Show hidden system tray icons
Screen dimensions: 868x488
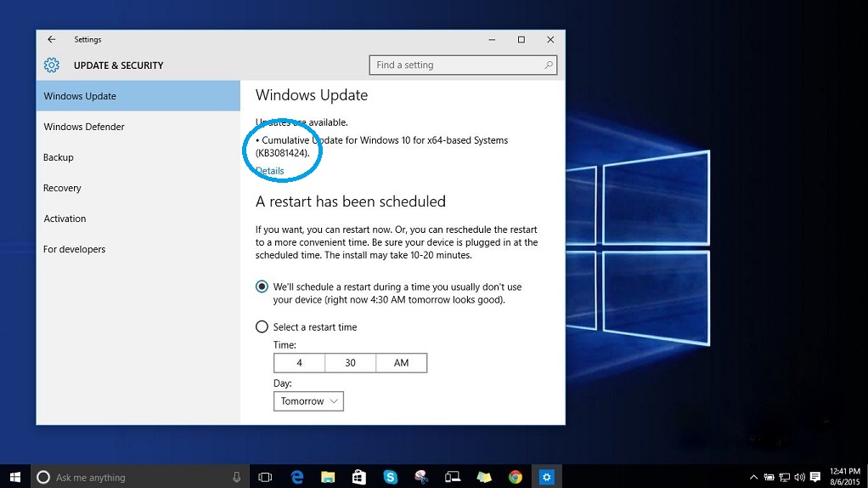[x=753, y=477]
